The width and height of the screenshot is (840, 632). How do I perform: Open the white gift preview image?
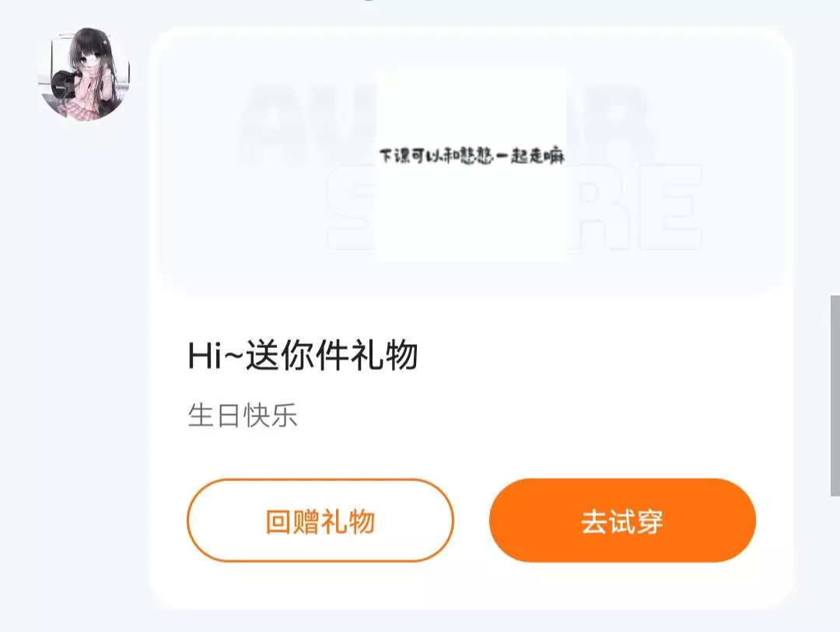(x=471, y=164)
